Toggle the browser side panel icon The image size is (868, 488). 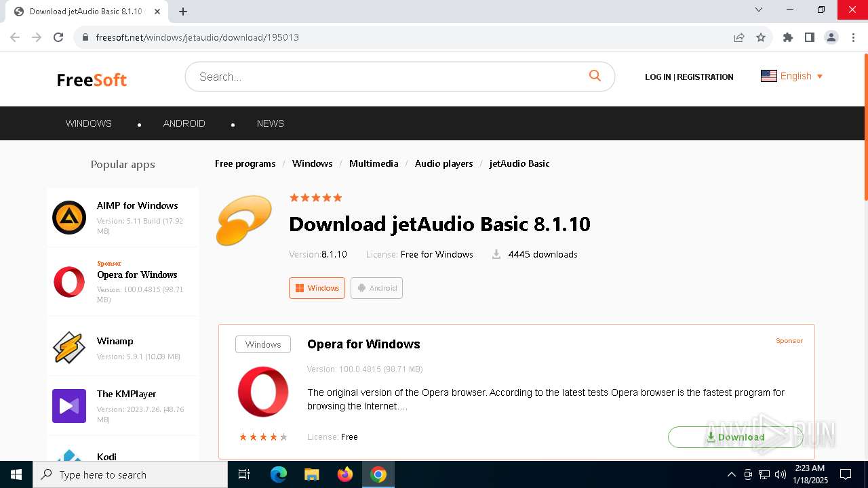(810, 37)
